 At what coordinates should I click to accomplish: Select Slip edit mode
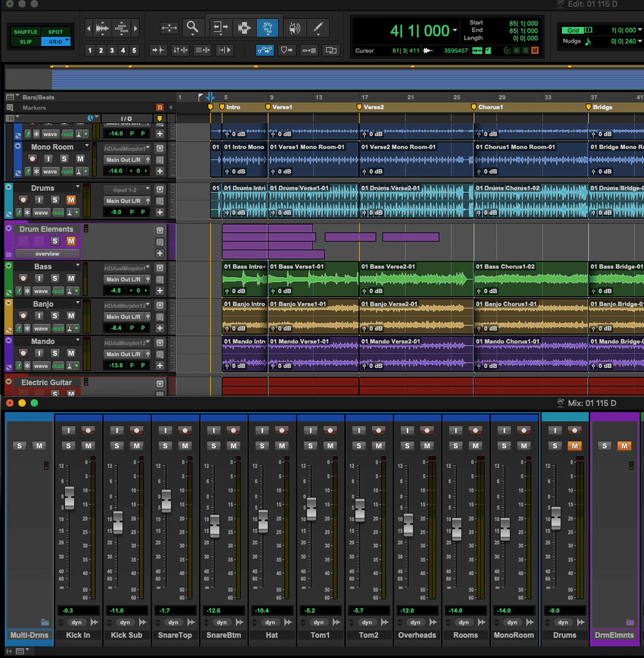coord(26,41)
